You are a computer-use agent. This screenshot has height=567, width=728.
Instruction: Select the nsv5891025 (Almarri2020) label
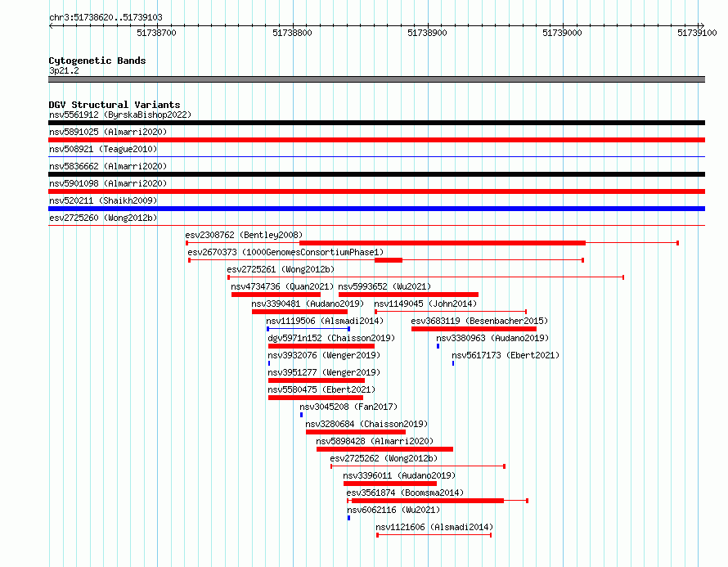coord(108,132)
